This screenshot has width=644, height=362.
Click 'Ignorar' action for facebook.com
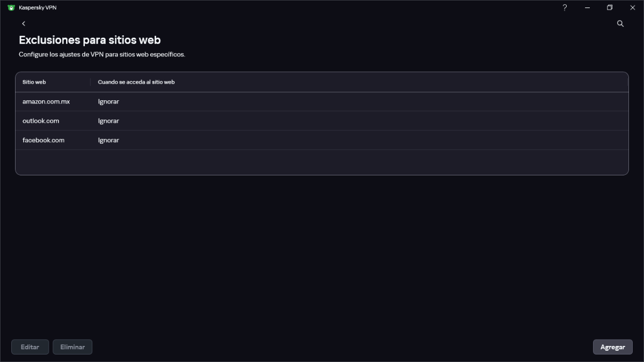click(108, 140)
